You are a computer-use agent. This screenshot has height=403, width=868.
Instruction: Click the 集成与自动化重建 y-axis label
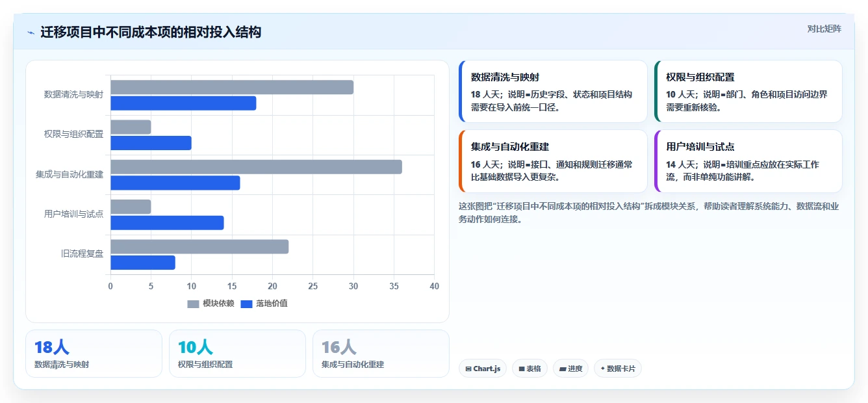(x=70, y=174)
